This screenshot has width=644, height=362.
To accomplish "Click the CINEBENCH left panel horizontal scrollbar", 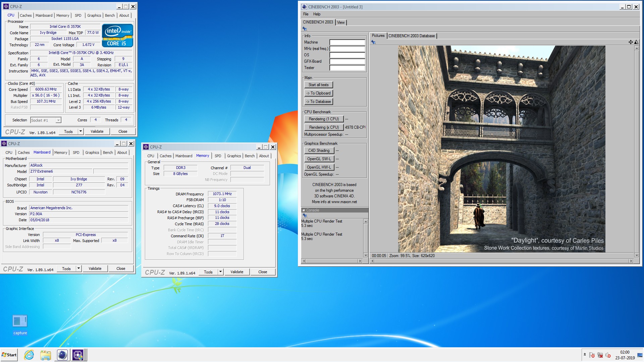I will tap(332, 261).
